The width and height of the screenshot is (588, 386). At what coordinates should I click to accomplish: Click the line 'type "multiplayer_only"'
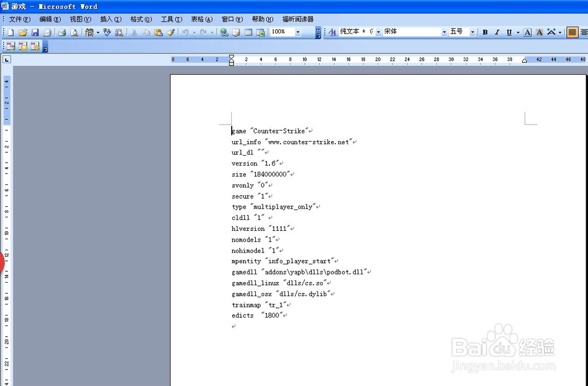pos(274,207)
